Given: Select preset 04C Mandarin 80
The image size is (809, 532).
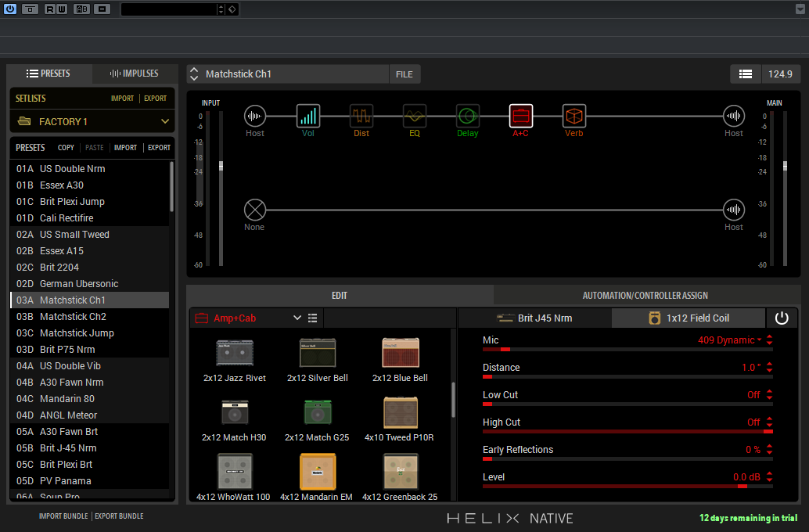Looking at the screenshot, I should [90, 399].
